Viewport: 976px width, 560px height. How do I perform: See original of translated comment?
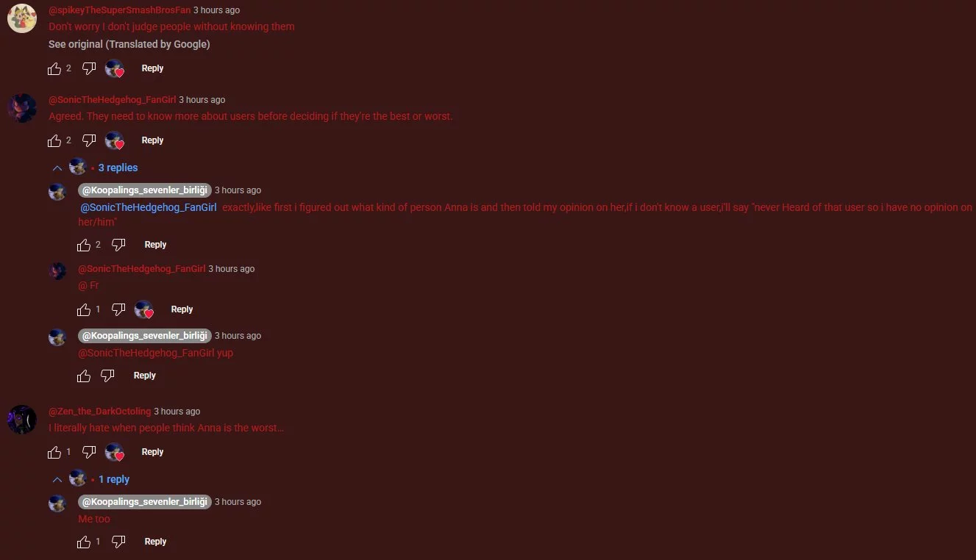(129, 44)
